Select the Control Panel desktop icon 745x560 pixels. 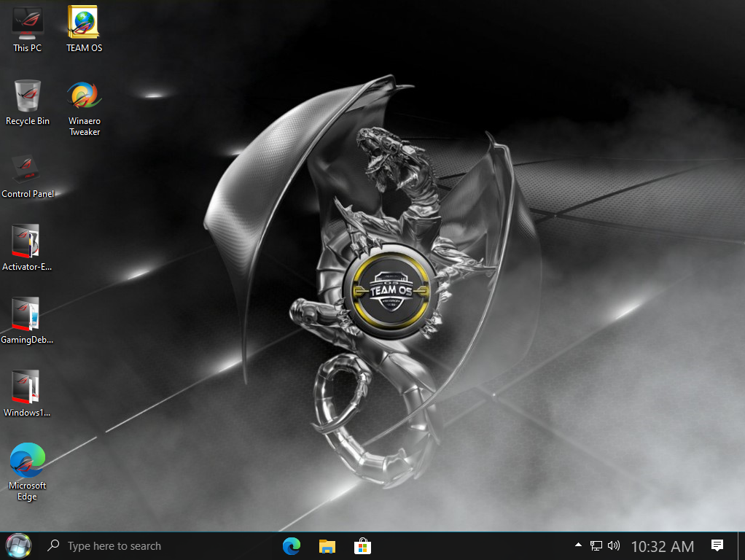(27, 176)
